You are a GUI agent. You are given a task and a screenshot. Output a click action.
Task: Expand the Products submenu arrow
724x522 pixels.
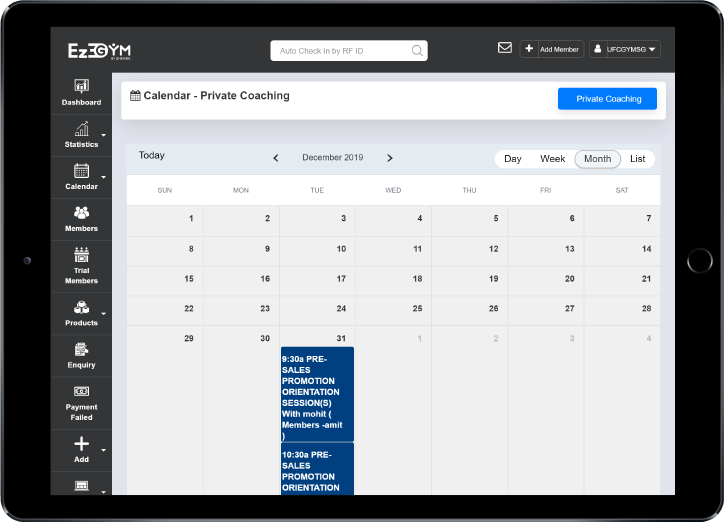pos(103,313)
